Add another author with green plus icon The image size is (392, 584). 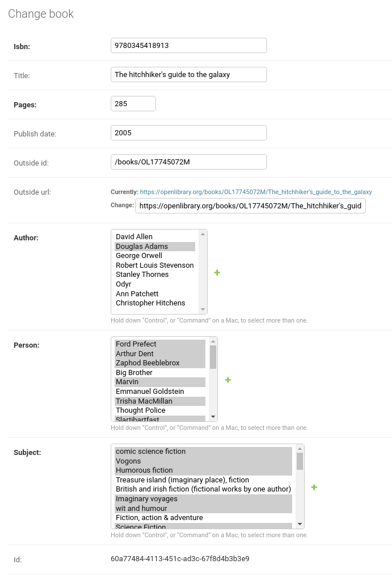coord(217,273)
